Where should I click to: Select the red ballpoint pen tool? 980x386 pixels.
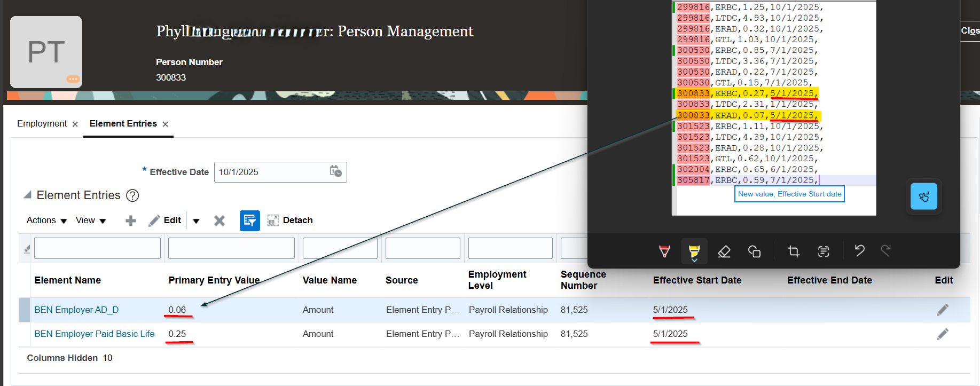click(664, 251)
